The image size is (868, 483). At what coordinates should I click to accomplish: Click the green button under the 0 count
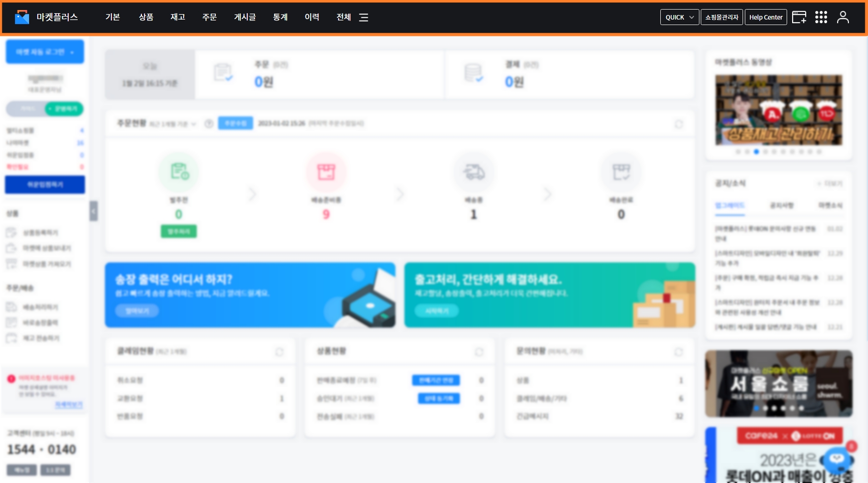pos(179,231)
